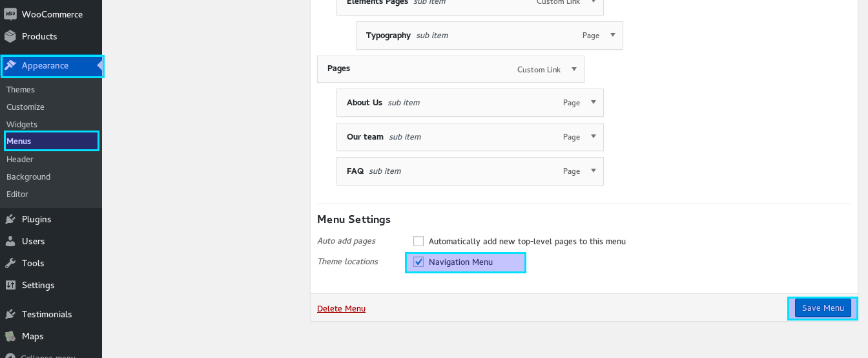The width and height of the screenshot is (868, 358).
Task: Expand the FAQ item arrow
Action: [593, 171]
